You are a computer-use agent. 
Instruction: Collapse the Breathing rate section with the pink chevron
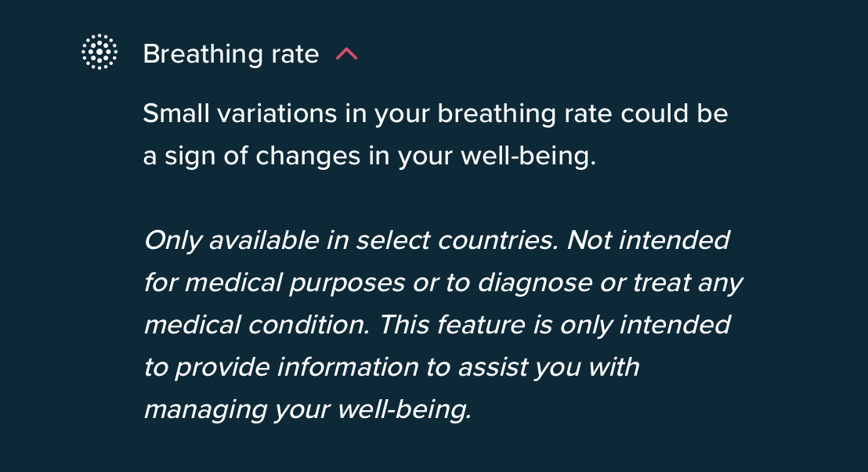coord(347,54)
